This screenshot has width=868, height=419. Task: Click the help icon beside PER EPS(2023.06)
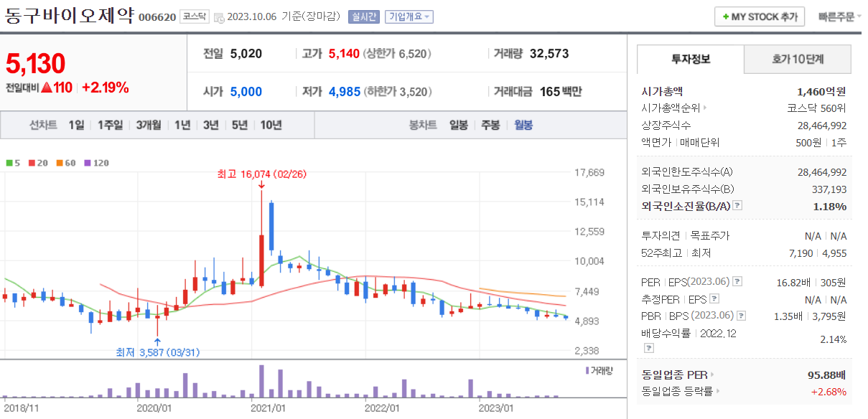click(737, 281)
